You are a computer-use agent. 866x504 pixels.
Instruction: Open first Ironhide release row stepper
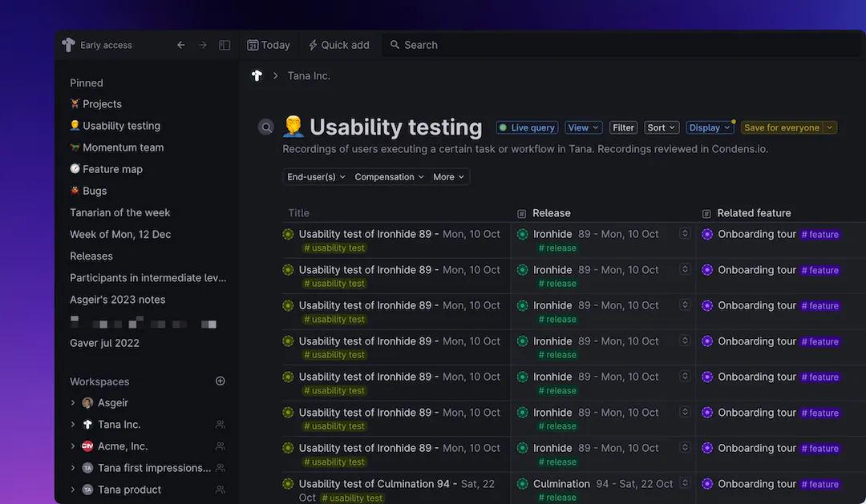(x=685, y=233)
